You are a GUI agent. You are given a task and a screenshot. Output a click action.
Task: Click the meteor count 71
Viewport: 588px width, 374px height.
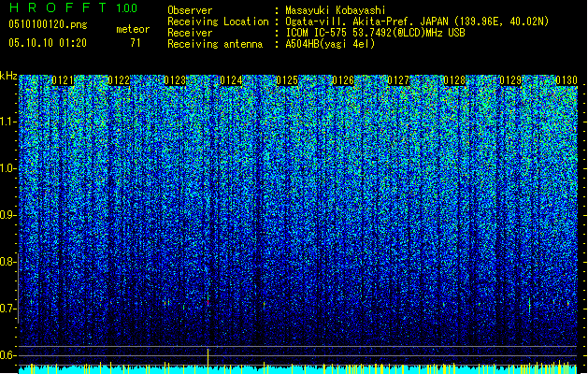pos(136,43)
